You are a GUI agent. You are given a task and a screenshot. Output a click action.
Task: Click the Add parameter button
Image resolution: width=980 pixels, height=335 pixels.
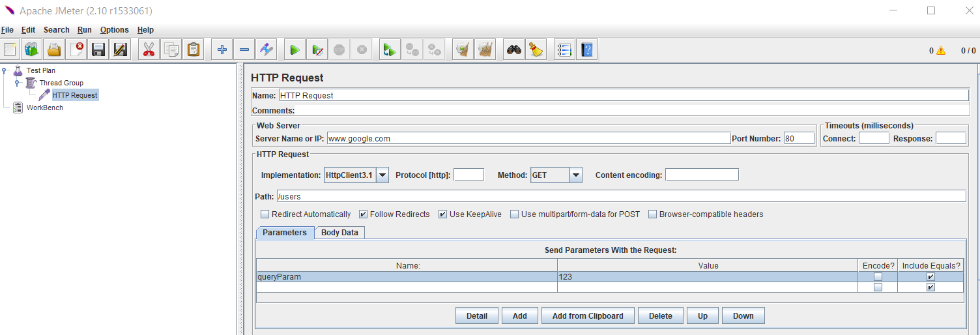(x=519, y=316)
